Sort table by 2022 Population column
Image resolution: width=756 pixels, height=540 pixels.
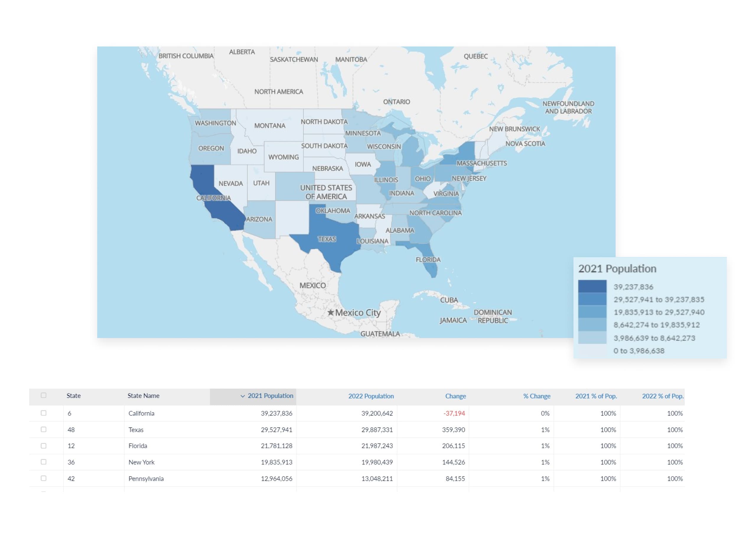coord(371,396)
